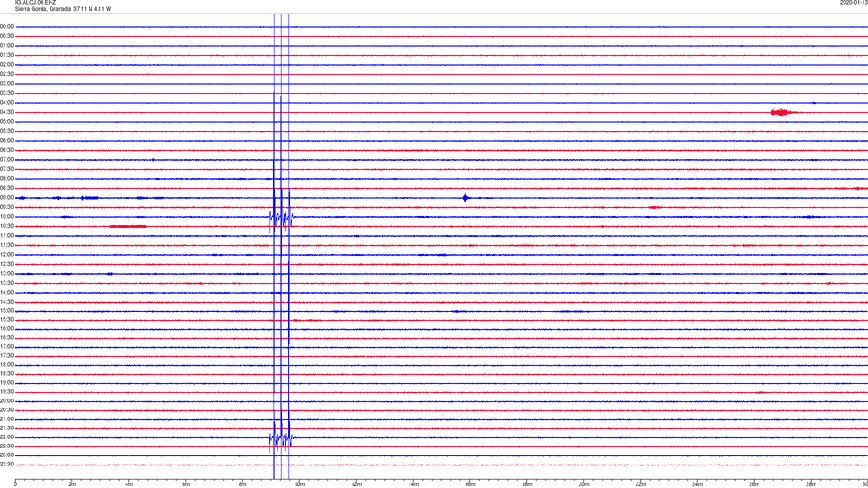Click the 17:30 time label
Image resolution: width=868 pixels, height=488 pixels.
[6, 356]
